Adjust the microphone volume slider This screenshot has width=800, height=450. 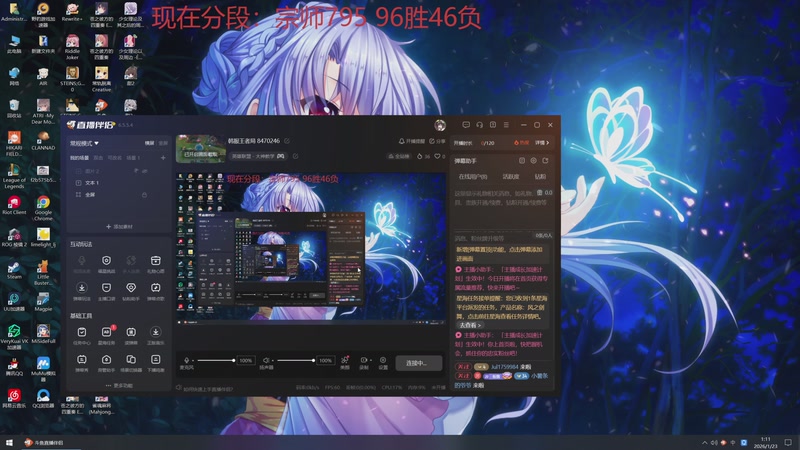point(216,360)
